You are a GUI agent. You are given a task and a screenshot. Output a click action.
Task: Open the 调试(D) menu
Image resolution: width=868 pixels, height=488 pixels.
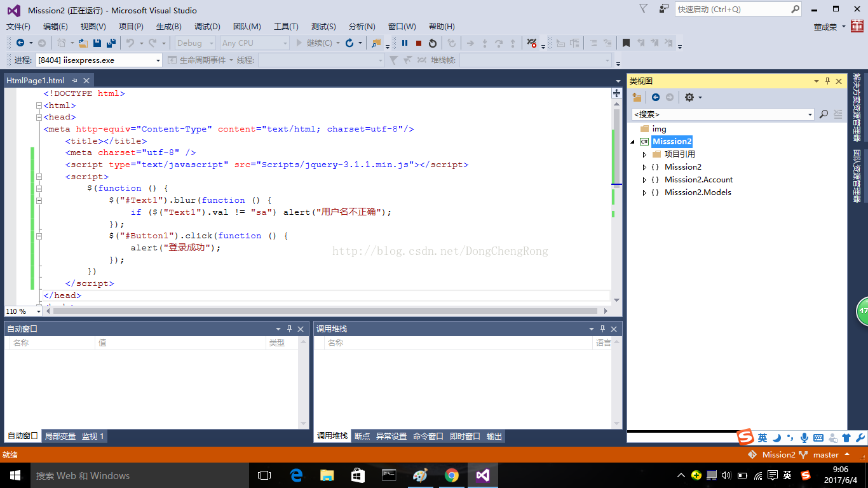tap(207, 27)
